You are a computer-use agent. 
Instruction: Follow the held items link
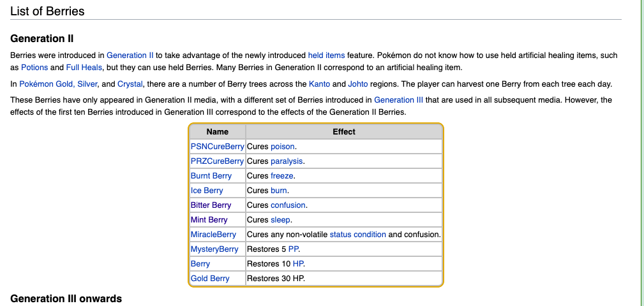point(326,55)
